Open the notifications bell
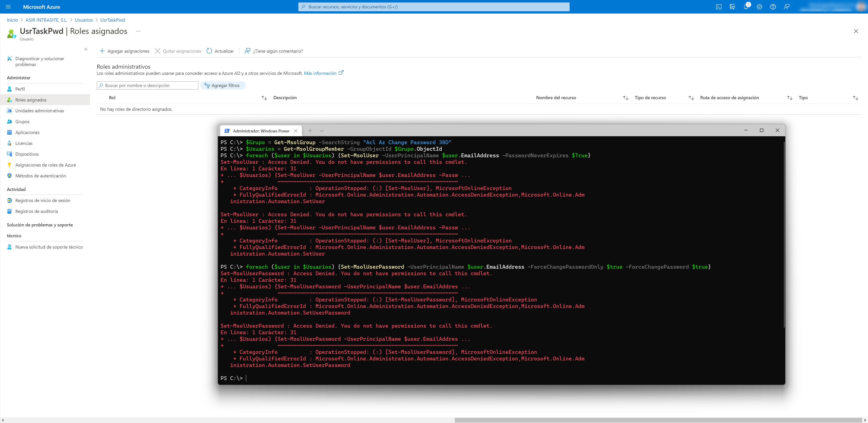The image size is (868, 423). pos(746,7)
